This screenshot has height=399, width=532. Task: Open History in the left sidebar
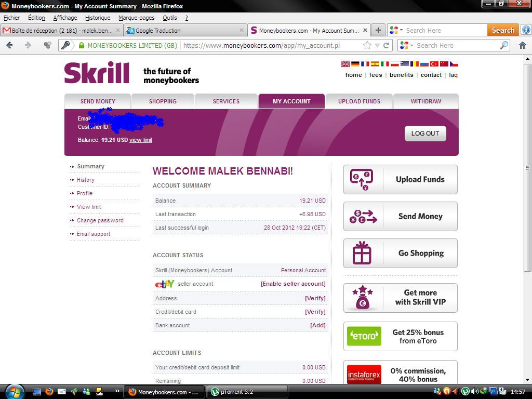coord(86,180)
